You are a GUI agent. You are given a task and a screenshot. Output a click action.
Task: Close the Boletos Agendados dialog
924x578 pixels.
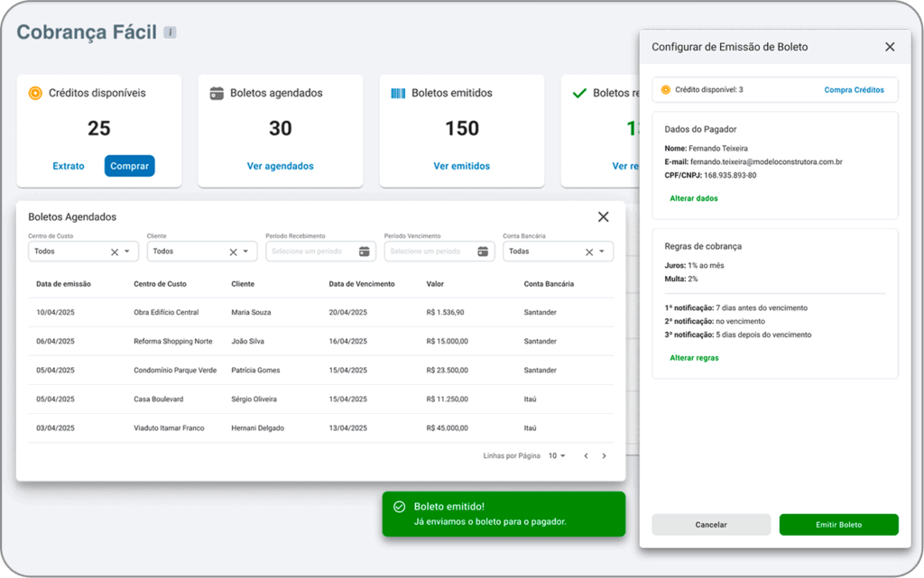604,216
